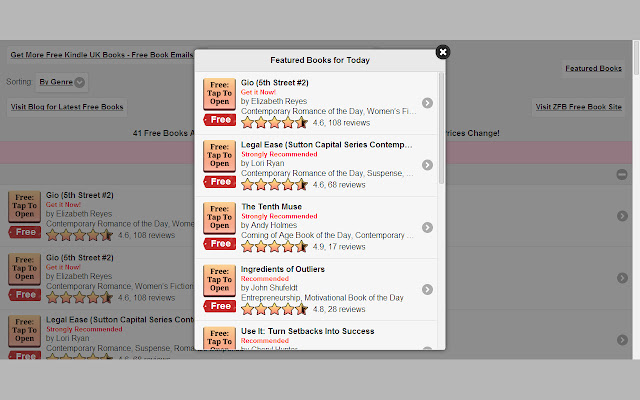
Task: Open arrow icon for The Tenth Muse
Action: pyautogui.click(x=427, y=227)
